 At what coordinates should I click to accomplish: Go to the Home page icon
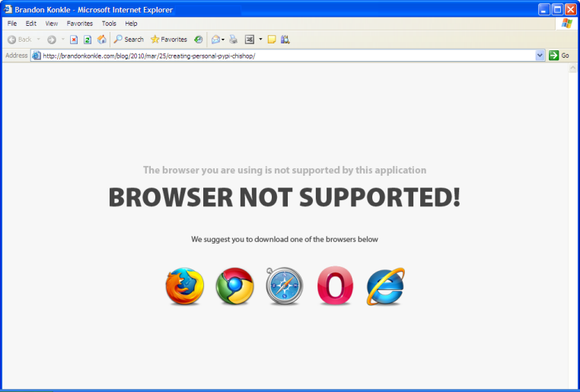point(102,40)
